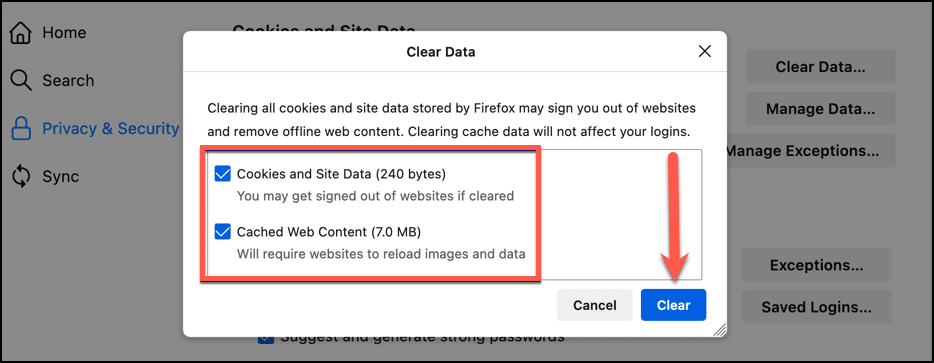Screen dimensions: 934x363
Task: Click the Search magnifying glass icon
Action: point(21,80)
